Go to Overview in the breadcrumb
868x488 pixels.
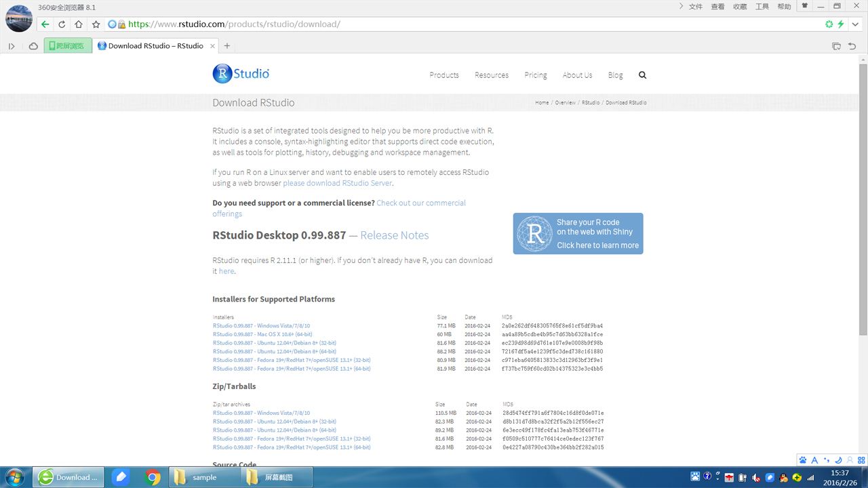(565, 103)
